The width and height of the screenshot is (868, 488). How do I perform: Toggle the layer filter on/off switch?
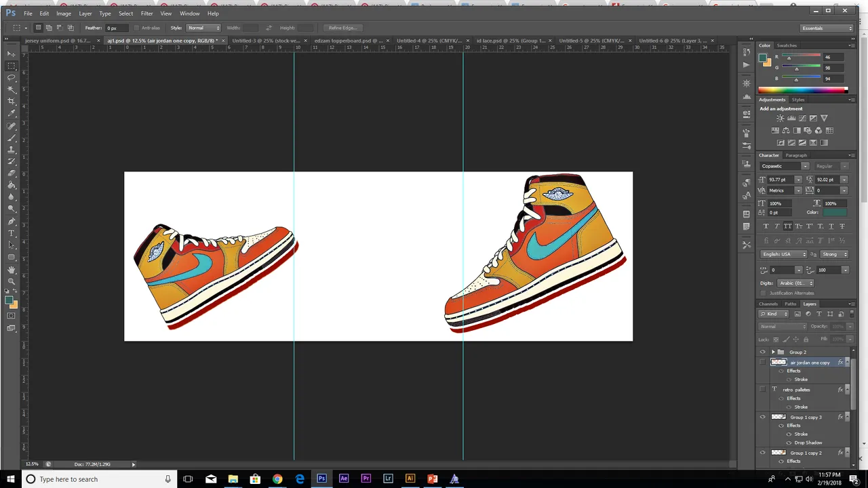[x=850, y=314]
